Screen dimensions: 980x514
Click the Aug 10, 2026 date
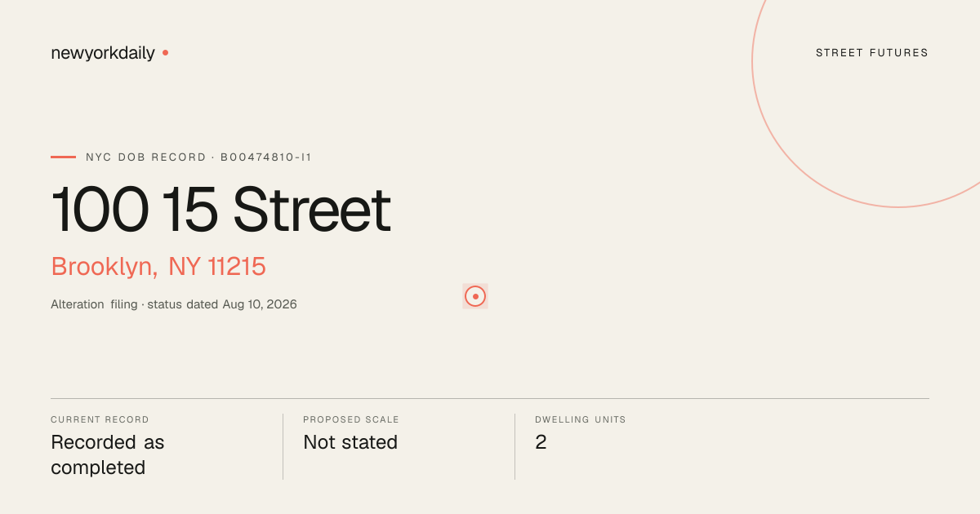260,304
